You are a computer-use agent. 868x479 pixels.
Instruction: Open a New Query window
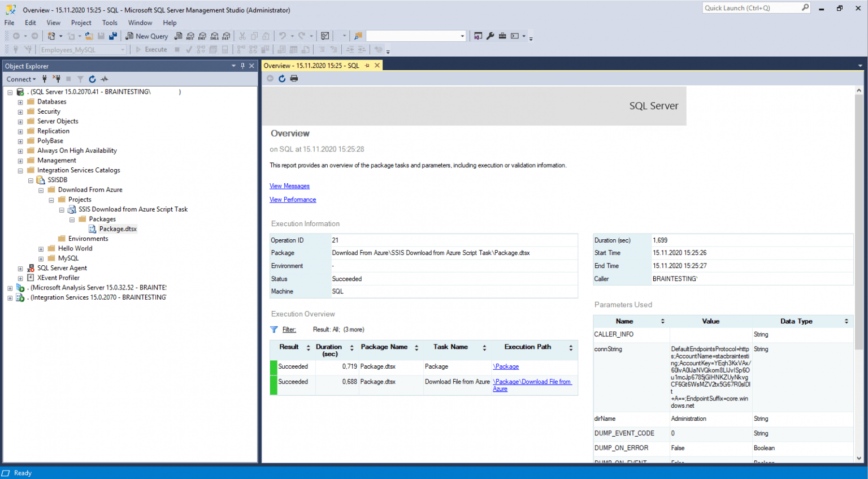click(146, 36)
